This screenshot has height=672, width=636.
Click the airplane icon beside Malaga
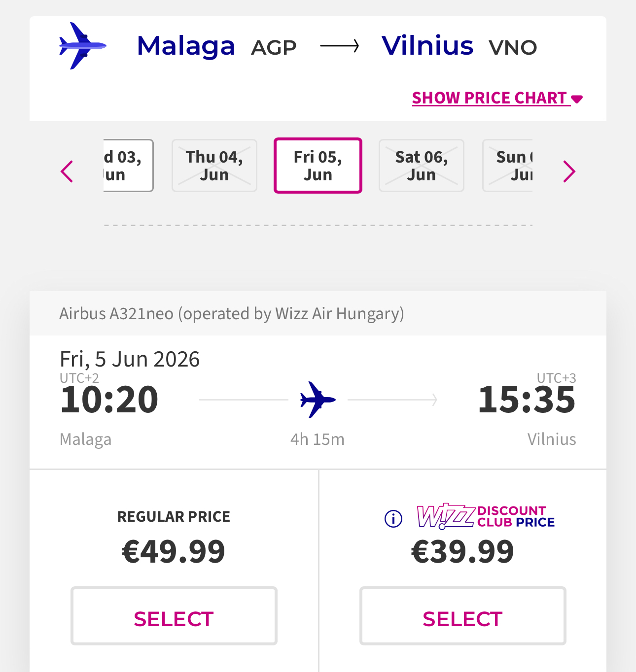point(82,46)
